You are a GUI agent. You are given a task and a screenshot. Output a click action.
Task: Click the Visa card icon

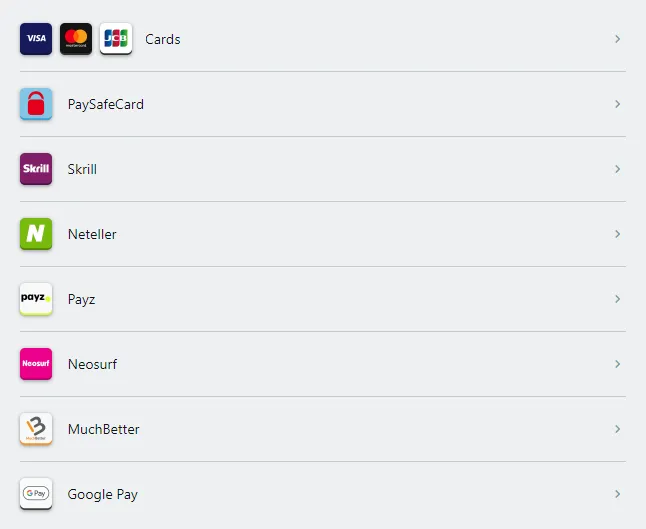point(36,39)
